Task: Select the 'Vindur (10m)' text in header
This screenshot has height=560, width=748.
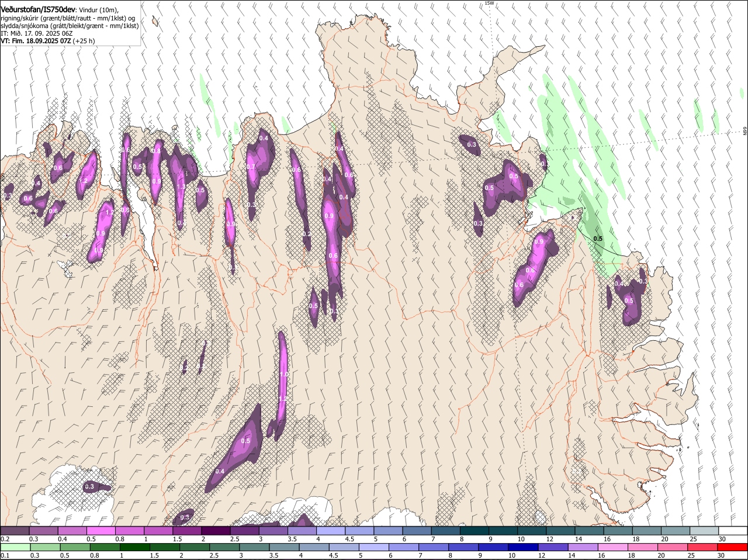Action: tap(99, 11)
